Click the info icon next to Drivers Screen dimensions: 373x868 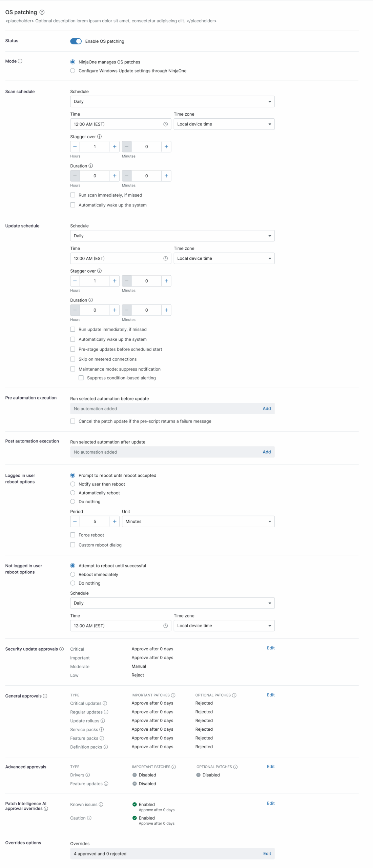[x=88, y=775]
